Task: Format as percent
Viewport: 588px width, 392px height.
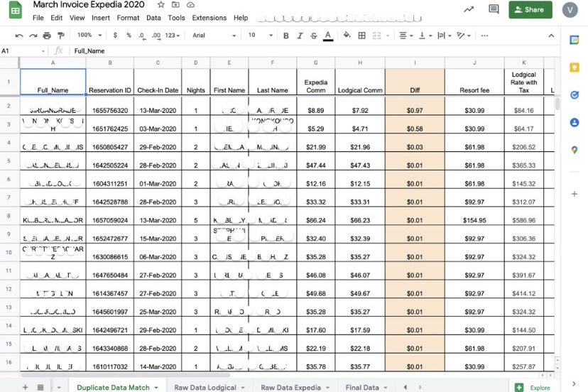Action: pos(129,36)
